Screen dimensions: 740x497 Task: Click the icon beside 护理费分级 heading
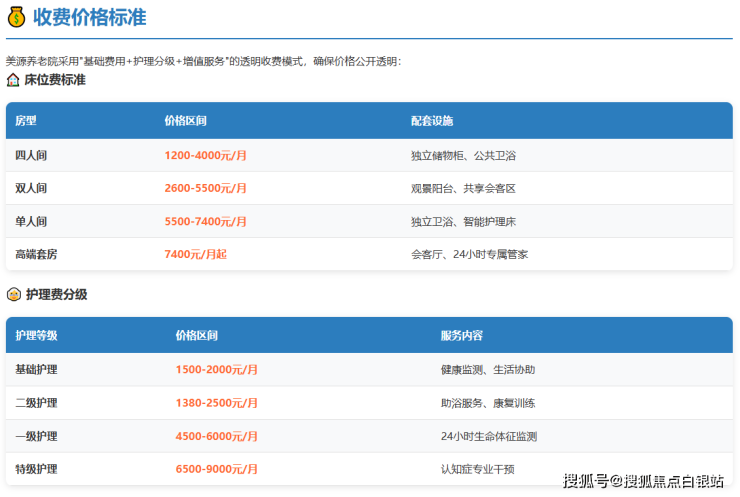(x=13, y=295)
